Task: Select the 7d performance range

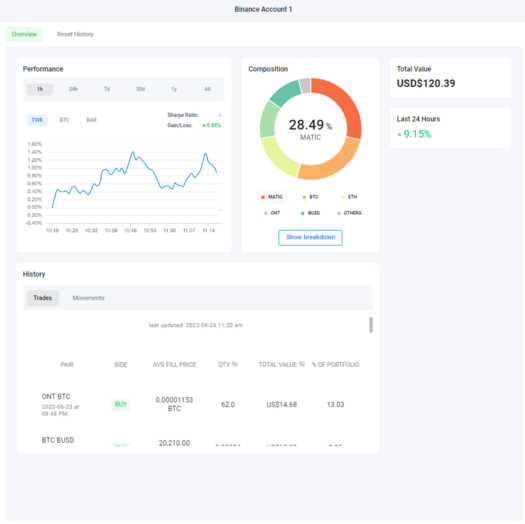Action: coord(107,89)
